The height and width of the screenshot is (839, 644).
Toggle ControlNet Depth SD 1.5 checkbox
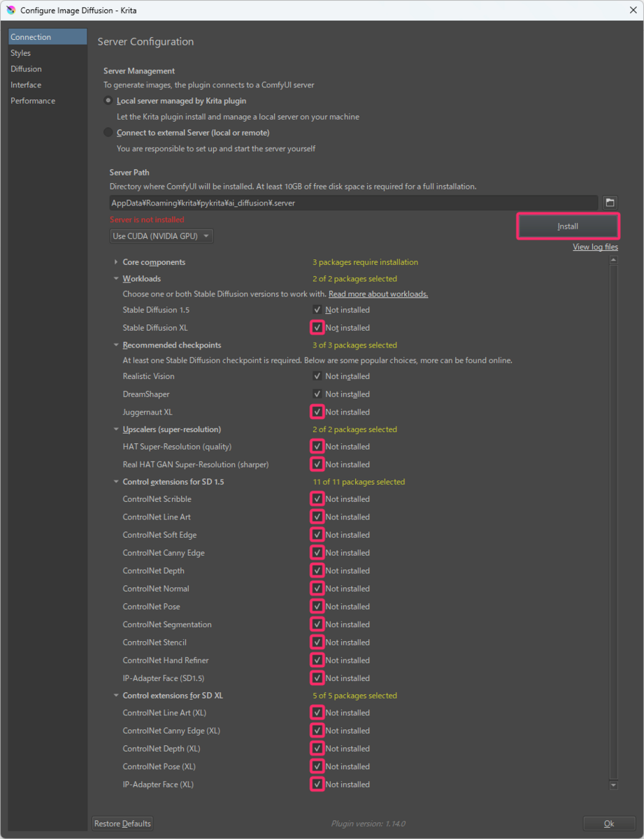[x=317, y=571]
